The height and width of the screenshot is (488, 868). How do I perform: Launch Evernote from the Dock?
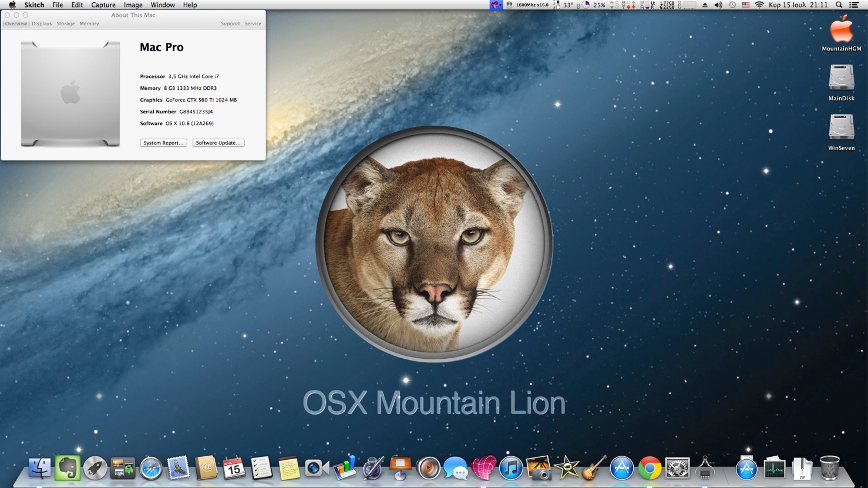(x=68, y=469)
